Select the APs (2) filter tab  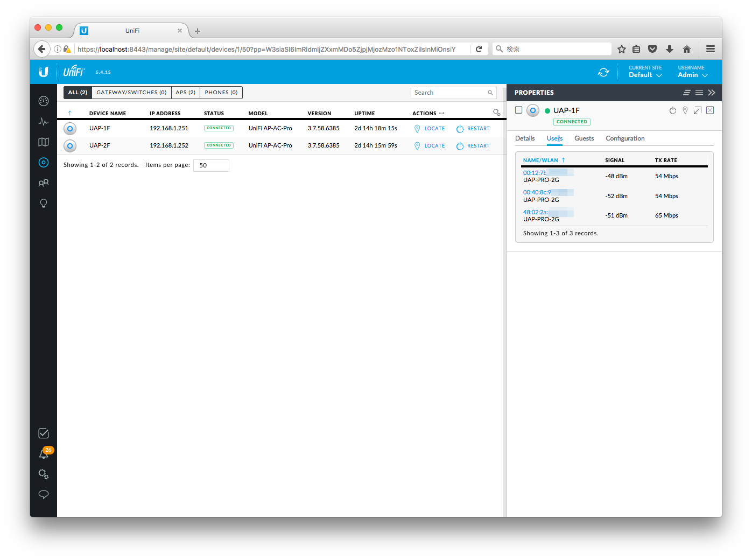[x=186, y=93]
